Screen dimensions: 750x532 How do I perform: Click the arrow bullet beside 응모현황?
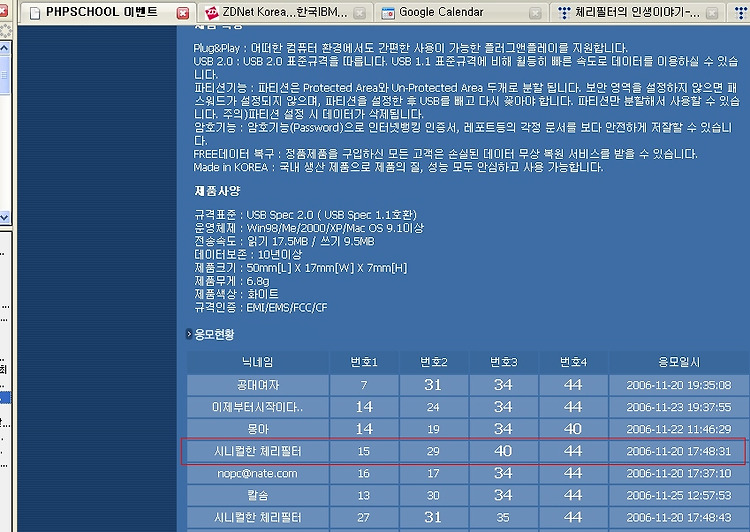pos(189,334)
